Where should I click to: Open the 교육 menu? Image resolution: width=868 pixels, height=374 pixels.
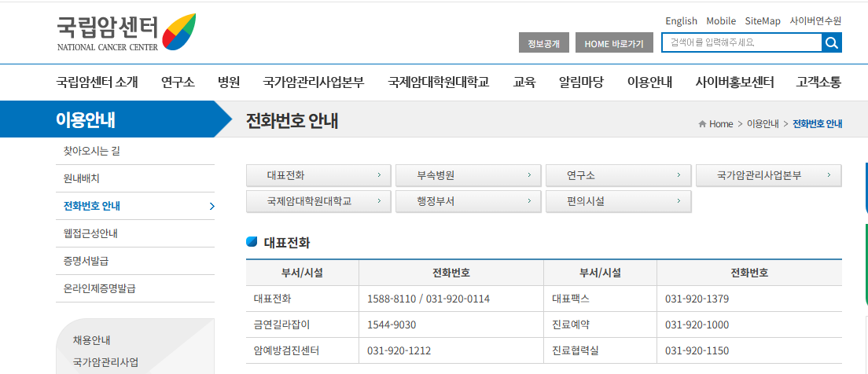click(x=524, y=82)
